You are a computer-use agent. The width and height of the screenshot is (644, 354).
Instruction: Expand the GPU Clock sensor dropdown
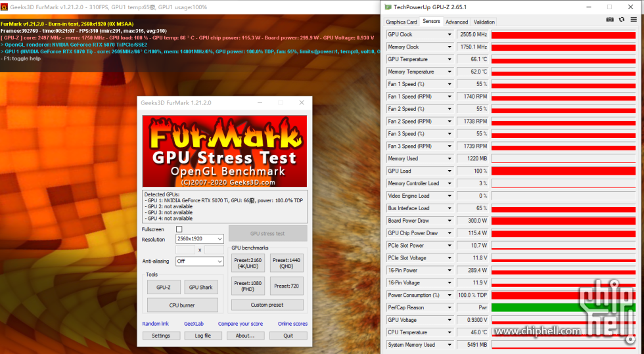pyautogui.click(x=449, y=35)
